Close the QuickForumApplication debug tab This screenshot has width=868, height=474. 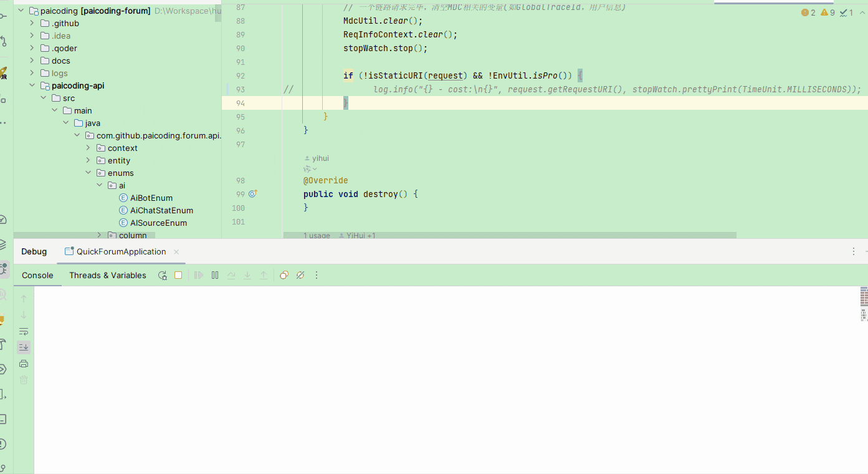pos(176,252)
